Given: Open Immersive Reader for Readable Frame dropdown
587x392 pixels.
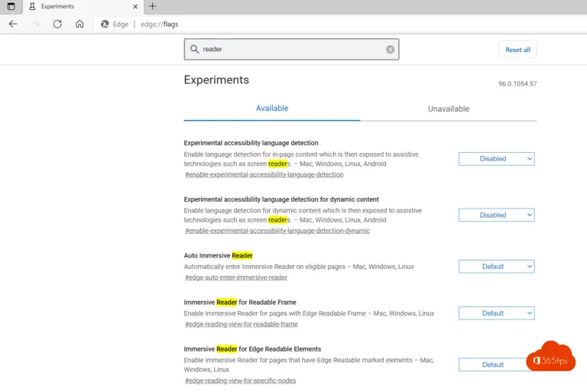Looking at the screenshot, I should click(496, 313).
